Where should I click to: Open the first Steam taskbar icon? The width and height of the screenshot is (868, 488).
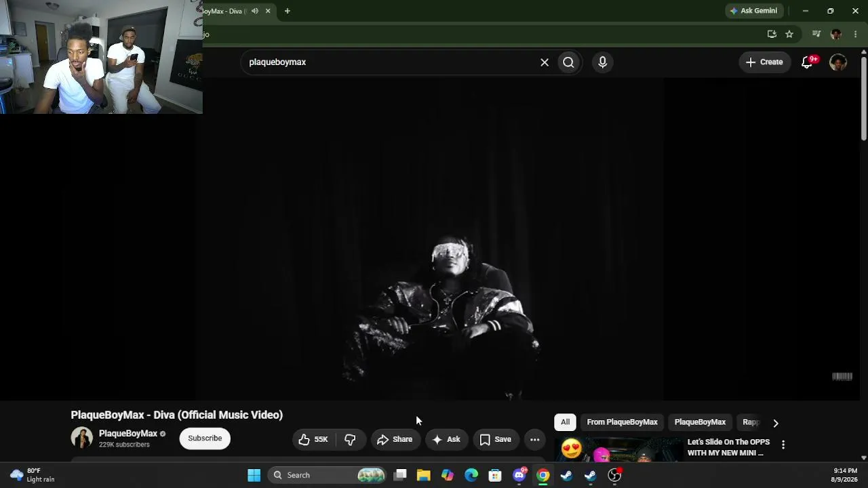click(567, 475)
